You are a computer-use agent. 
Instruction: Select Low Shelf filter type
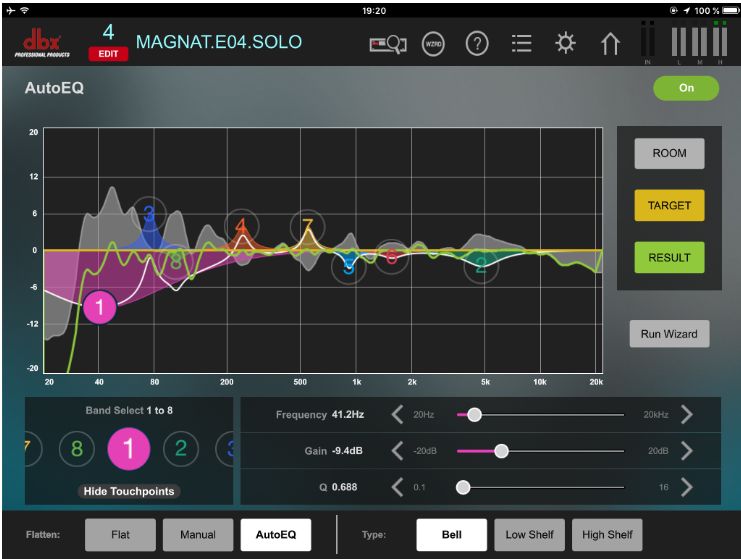[529, 535]
